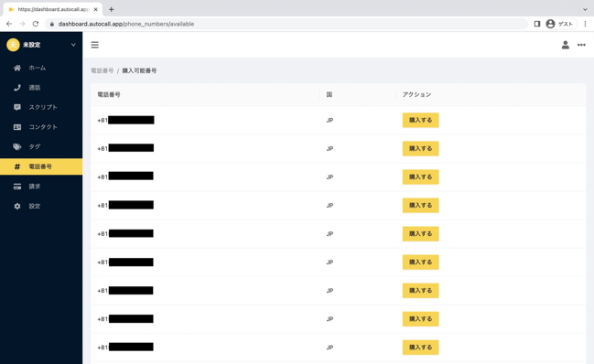Click the JP cell in first row
594x364 pixels.
pos(329,121)
